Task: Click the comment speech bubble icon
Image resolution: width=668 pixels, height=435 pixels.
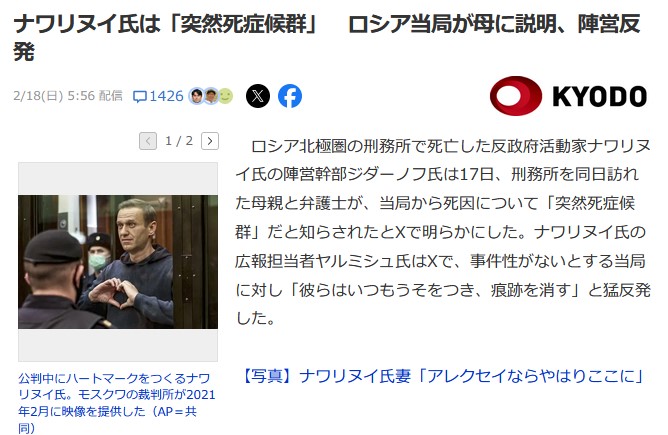Action: [140, 96]
